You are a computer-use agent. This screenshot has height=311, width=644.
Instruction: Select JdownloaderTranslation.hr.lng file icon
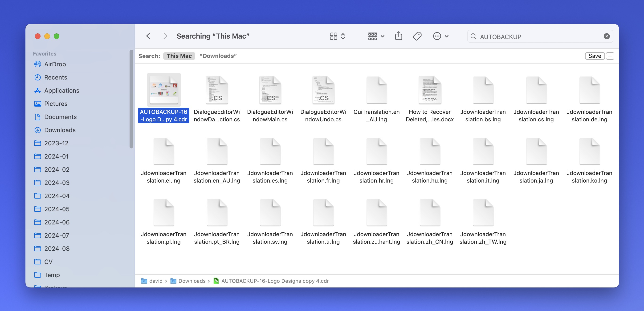point(376,151)
